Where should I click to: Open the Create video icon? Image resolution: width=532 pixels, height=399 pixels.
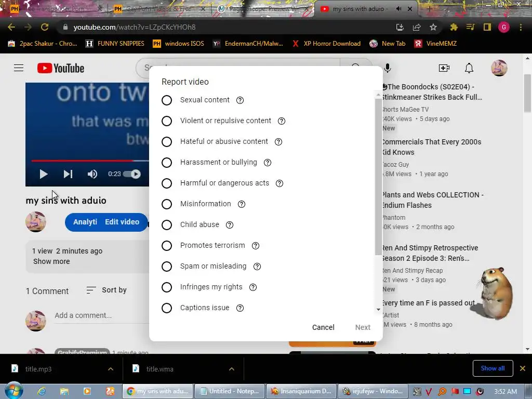click(444, 68)
